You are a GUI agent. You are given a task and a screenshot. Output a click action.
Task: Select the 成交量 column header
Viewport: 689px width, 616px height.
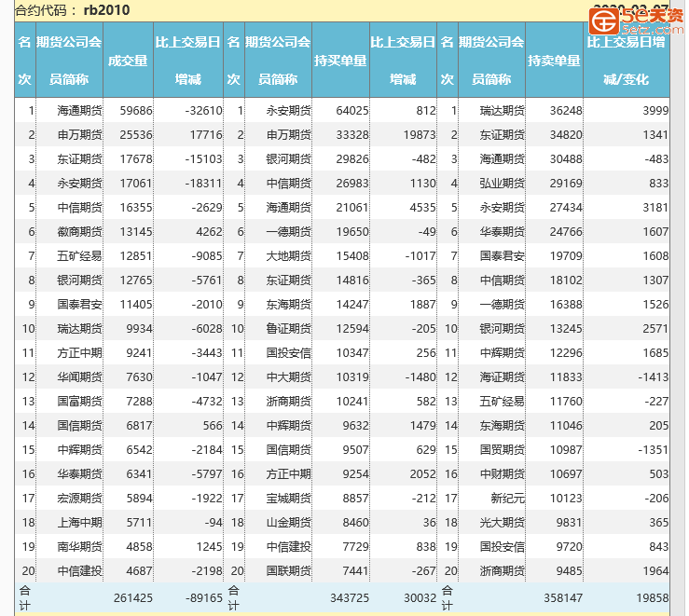coord(128,61)
